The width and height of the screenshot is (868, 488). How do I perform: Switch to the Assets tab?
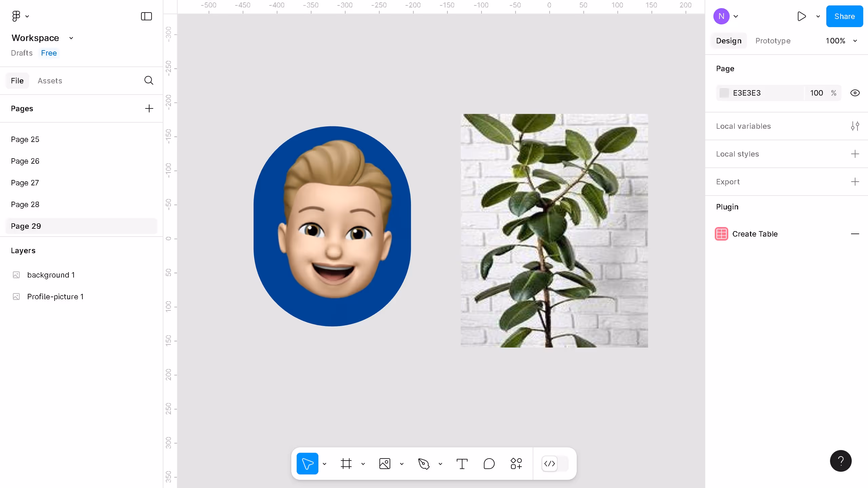[x=50, y=81]
